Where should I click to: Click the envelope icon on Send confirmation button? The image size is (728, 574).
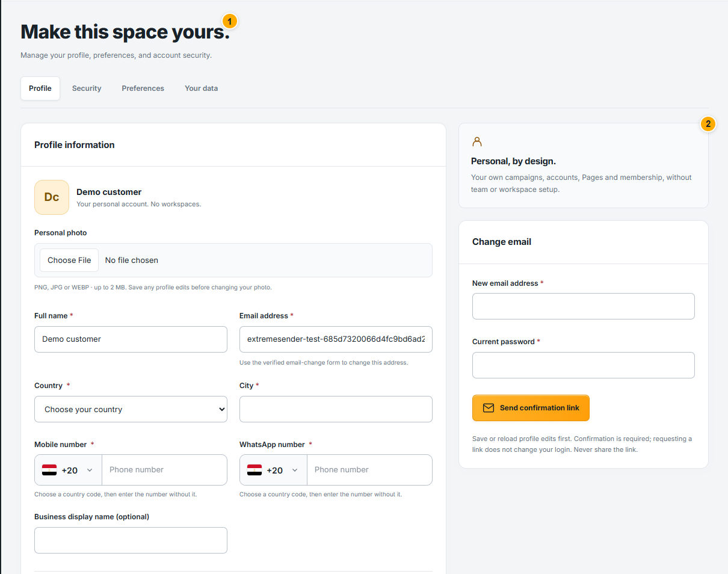pyautogui.click(x=489, y=408)
